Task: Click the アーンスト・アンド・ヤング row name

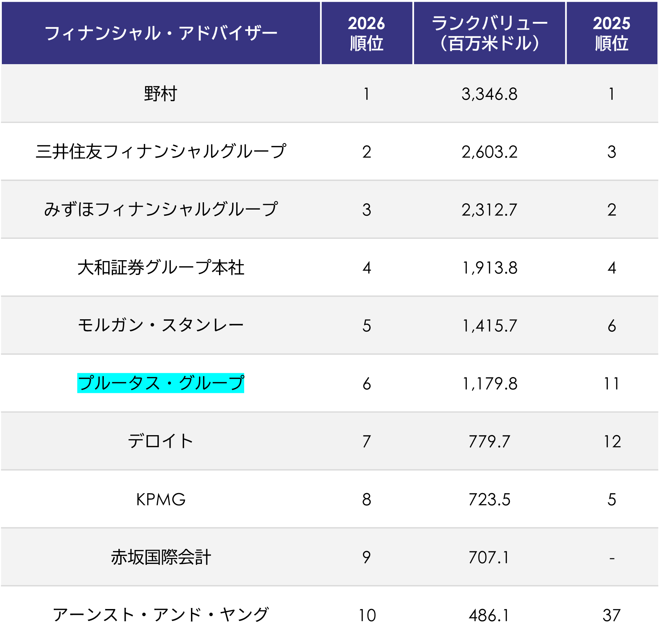Action: [161, 615]
